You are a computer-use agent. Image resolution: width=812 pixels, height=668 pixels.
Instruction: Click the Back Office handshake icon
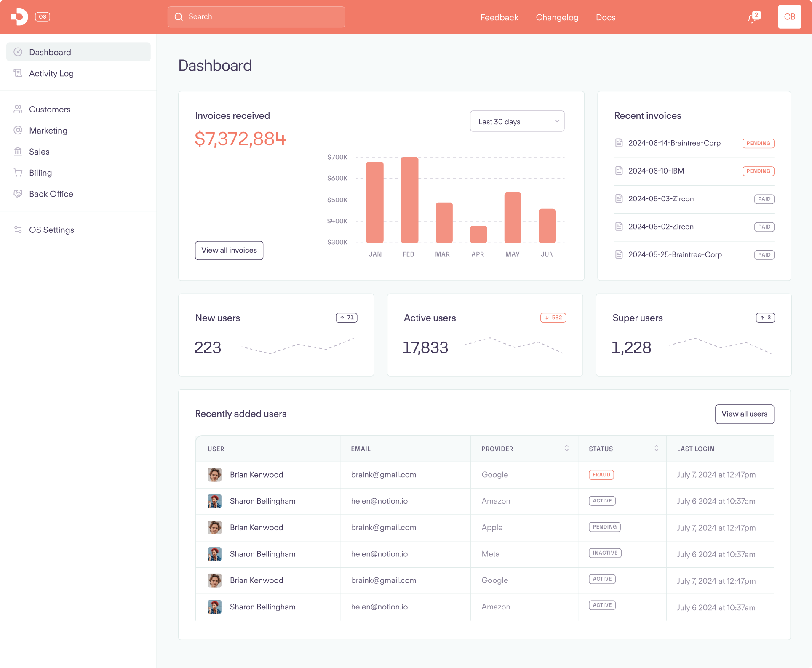[x=18, y=193]
